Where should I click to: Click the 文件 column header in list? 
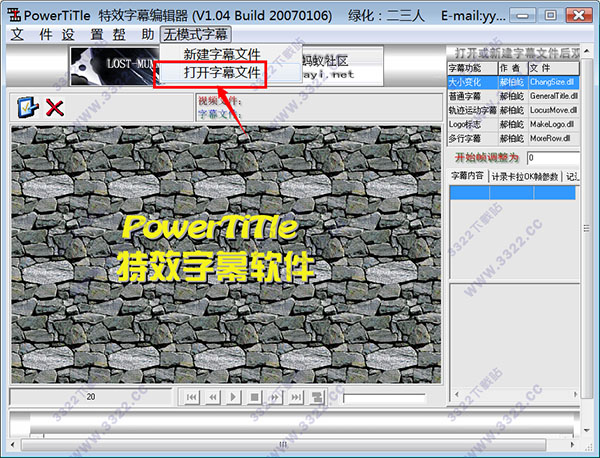pyautogui.click(x=554, y=68)
